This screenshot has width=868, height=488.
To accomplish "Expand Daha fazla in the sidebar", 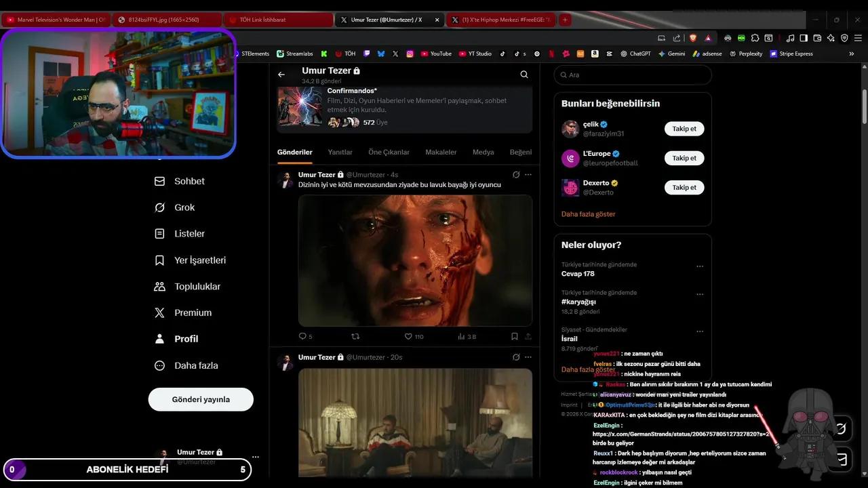I will 186,365.
